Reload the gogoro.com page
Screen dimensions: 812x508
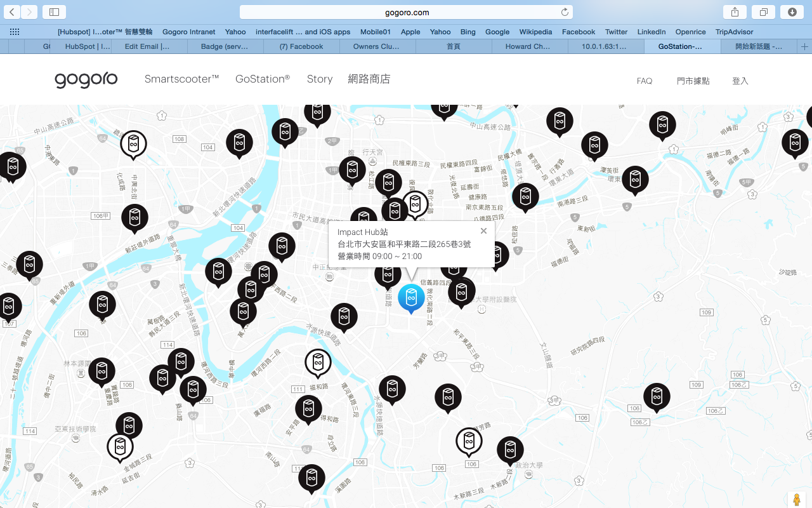coord(565,12)
